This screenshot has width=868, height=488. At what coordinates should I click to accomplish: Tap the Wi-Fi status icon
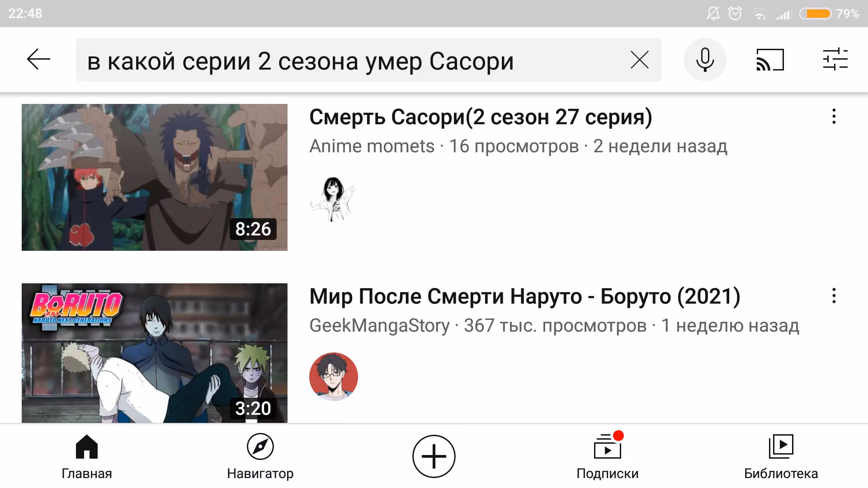[x=760, y=14]
